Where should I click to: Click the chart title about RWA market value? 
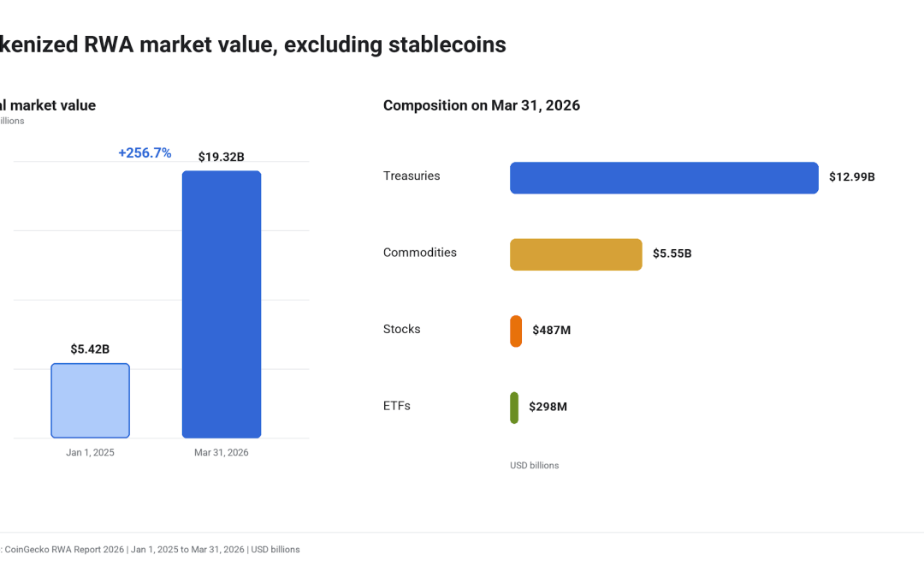point(252,45)
